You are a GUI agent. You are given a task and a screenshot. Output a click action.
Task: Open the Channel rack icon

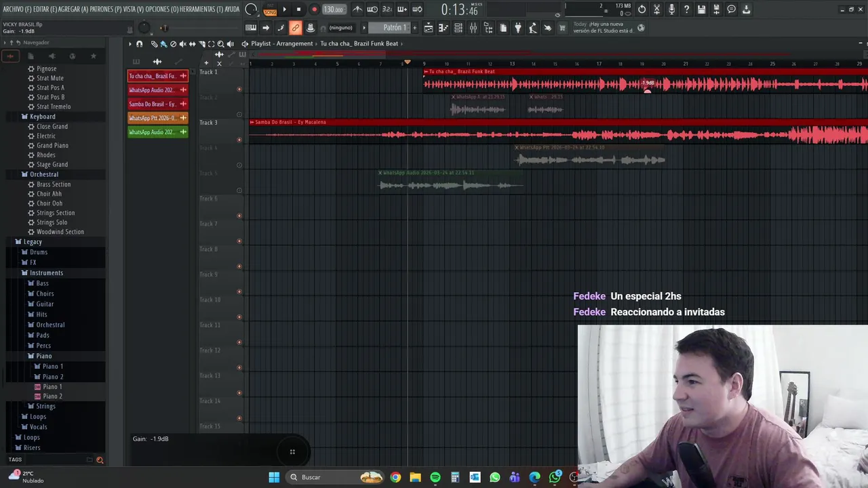pos(458,28)
